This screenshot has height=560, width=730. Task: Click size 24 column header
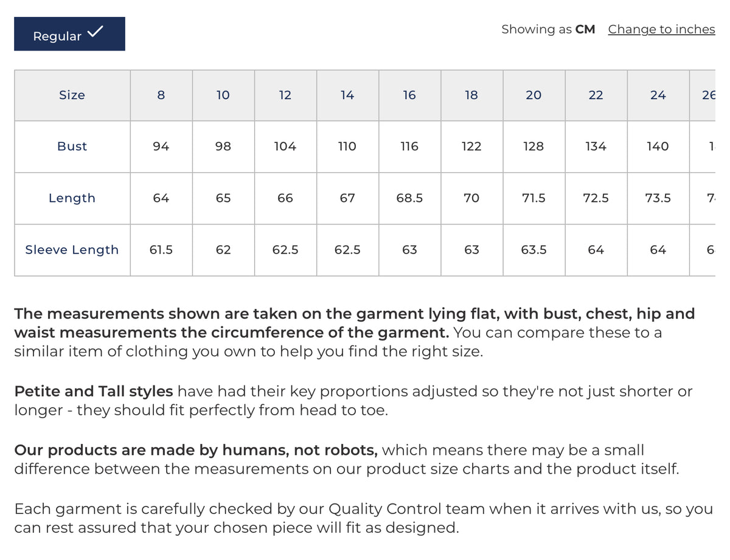click(x=658, y=95)
